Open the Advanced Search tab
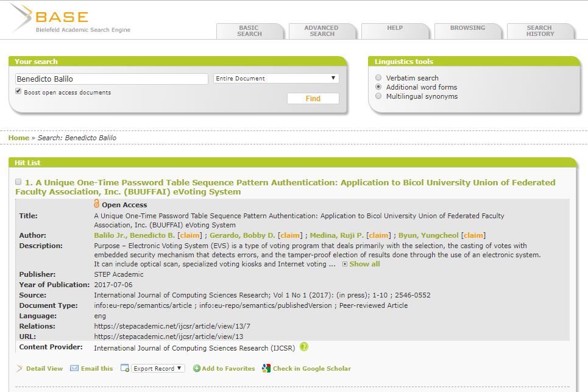This screenshot has width=588, height=392. [321, 31]
